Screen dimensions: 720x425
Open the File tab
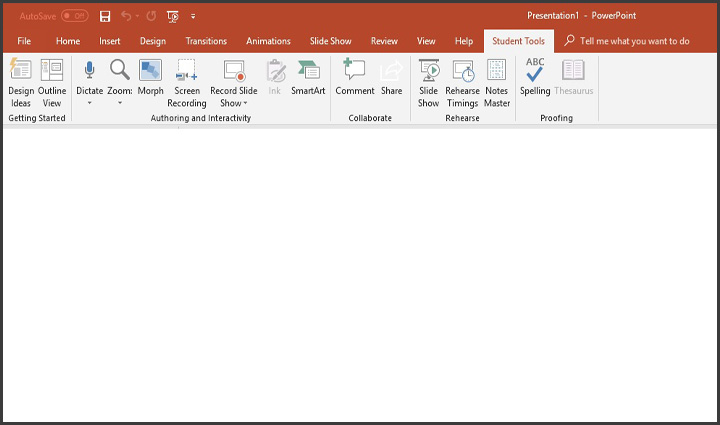pyautogui.click(x=24, y=41)
